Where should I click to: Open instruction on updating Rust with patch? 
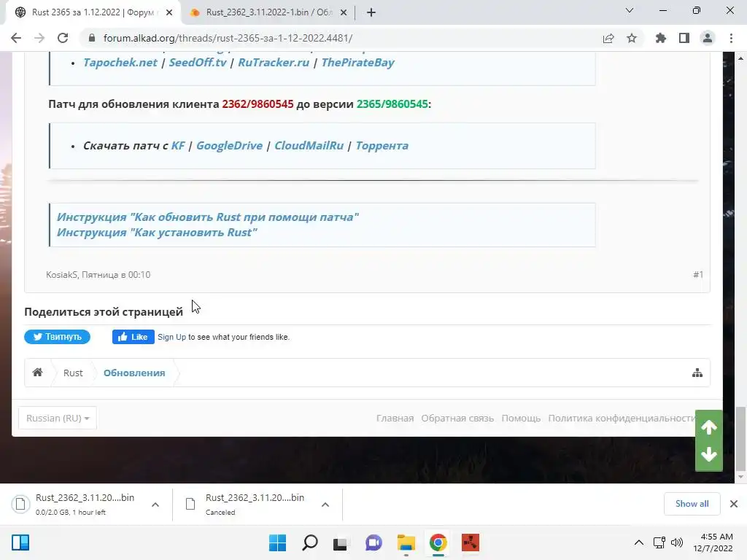pyautogui.click(x=208, y=217)
